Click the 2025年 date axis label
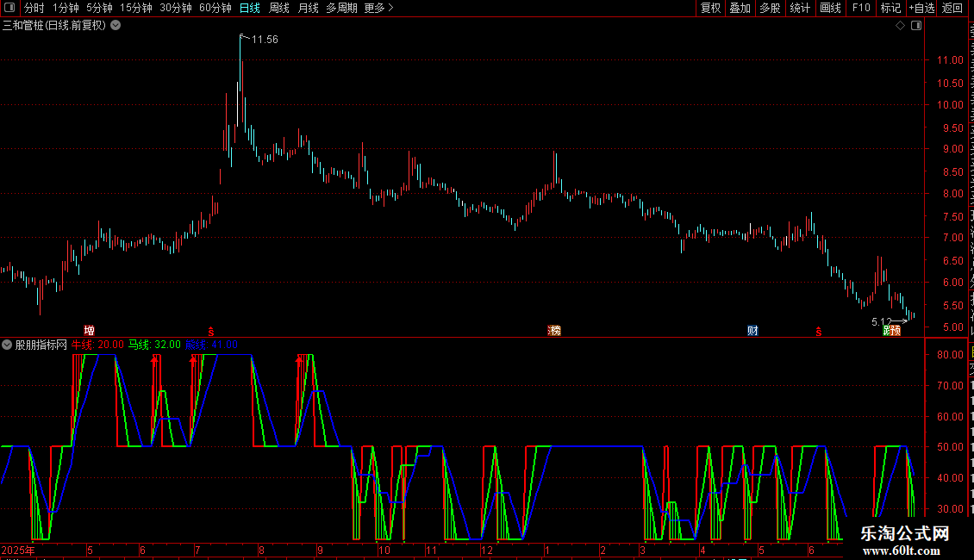974x560 pixels. tap(18, 550)
